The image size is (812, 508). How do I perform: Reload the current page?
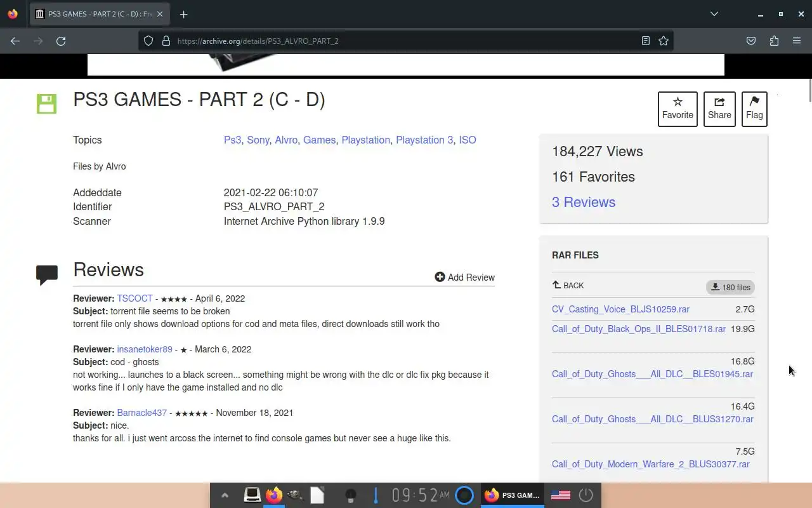pyautogui.click(x=61, y=41)
